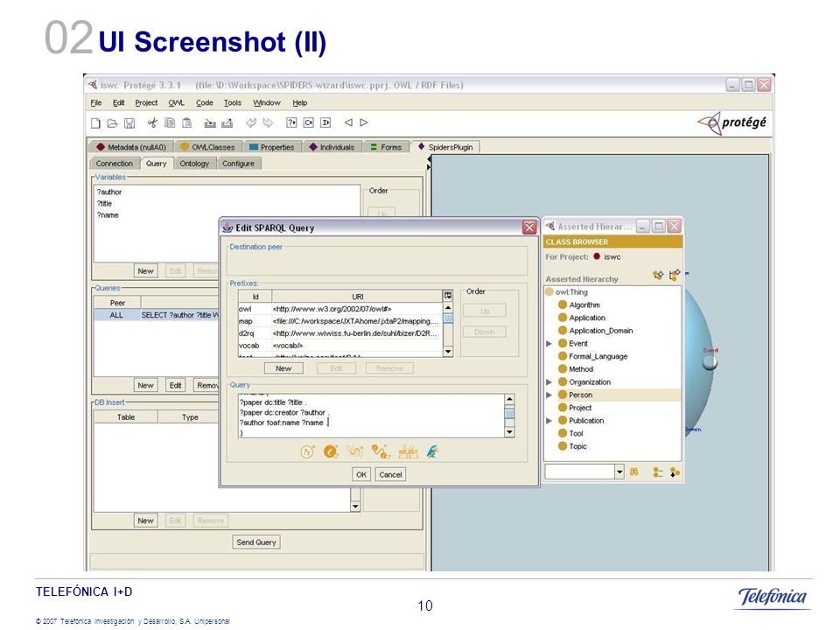
Task: Expand the Organization class node
Action: pos(549,382)
